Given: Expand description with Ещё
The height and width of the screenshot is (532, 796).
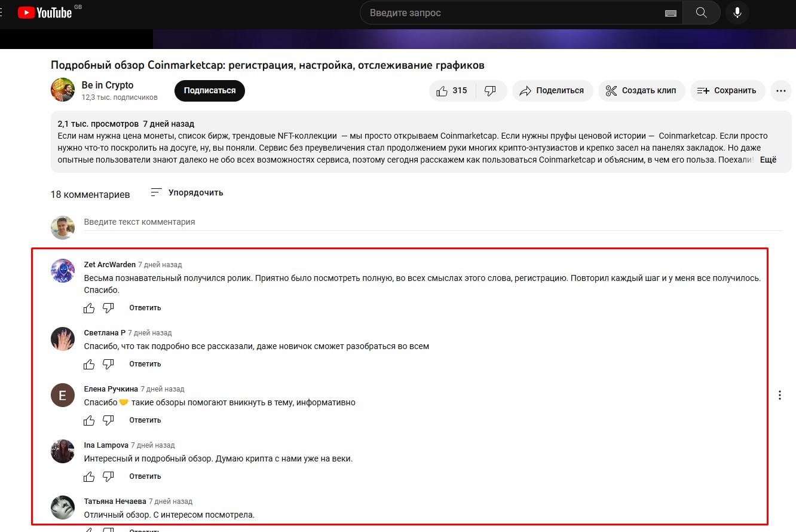Looking at the screenshot, I should pyautogui.click(x=768, y=160).
